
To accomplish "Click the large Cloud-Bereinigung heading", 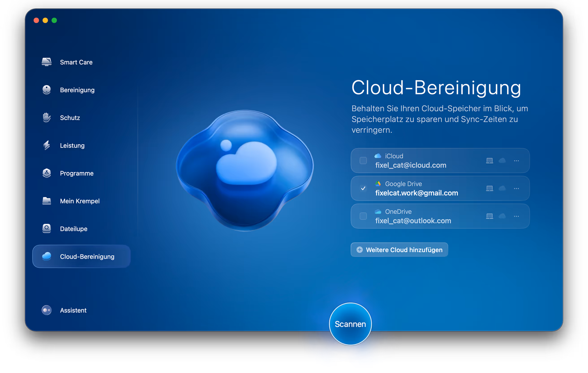I will (436, 88).
